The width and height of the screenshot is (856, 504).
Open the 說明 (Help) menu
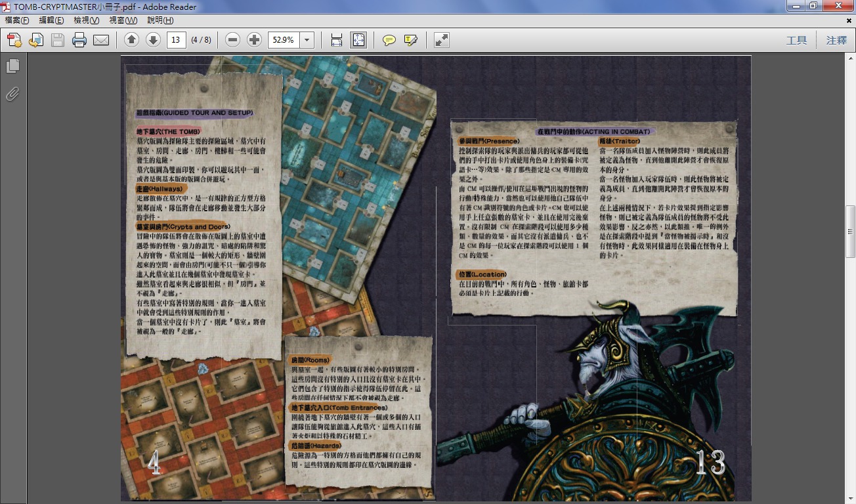(160, 20)
